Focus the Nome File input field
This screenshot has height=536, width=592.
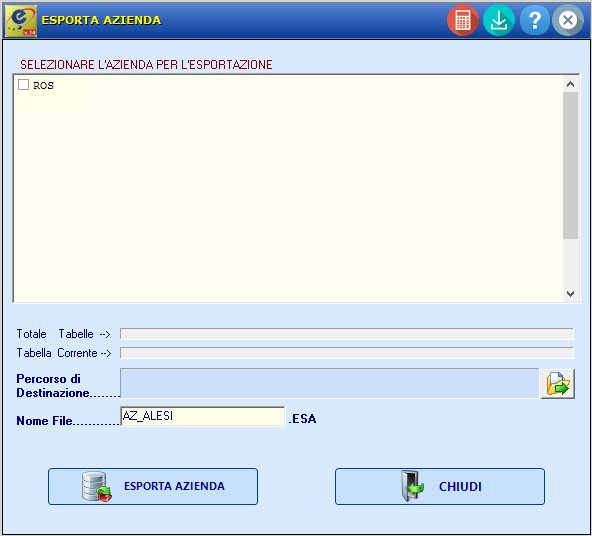point(202,416)
